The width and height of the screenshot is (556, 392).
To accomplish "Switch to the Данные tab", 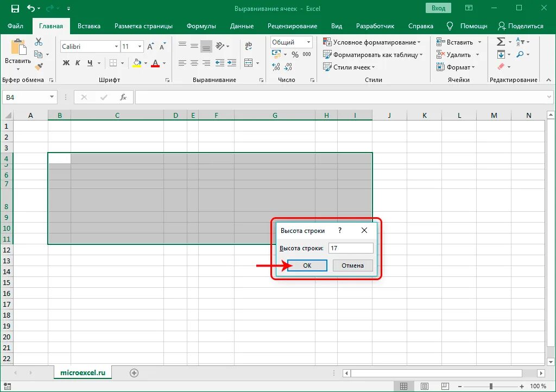I will 242,26.
